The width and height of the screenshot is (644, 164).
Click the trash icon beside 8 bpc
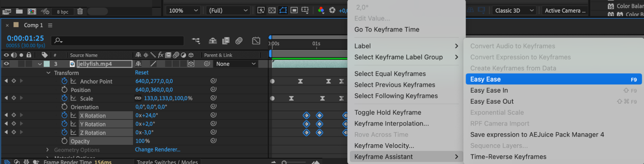tap(80, 11)
